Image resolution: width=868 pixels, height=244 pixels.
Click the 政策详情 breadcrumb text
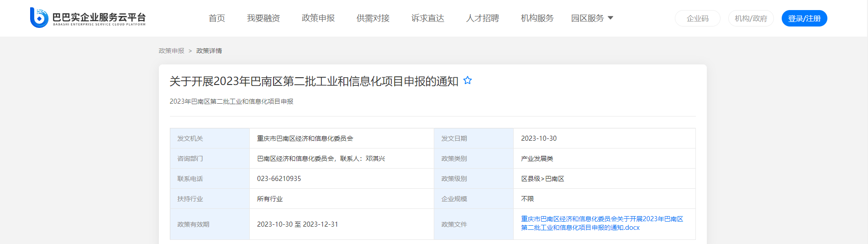point(209,51)
